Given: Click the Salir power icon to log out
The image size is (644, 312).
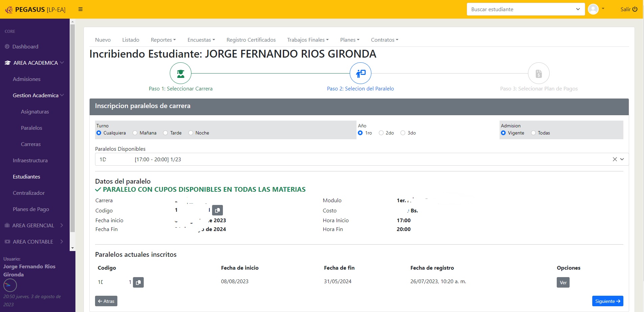Looking at the screenshot, I should pyautogui.click(x=635, y=9).
